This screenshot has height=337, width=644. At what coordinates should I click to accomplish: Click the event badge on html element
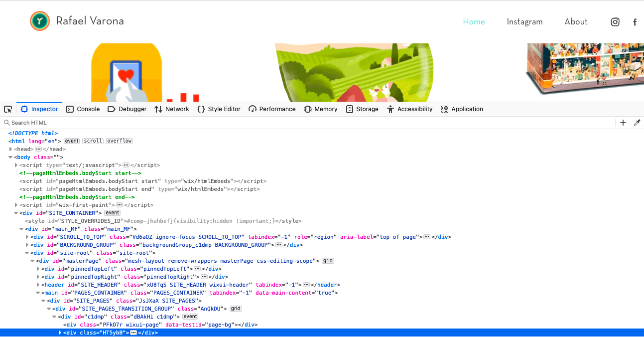[x=72, y=141]
